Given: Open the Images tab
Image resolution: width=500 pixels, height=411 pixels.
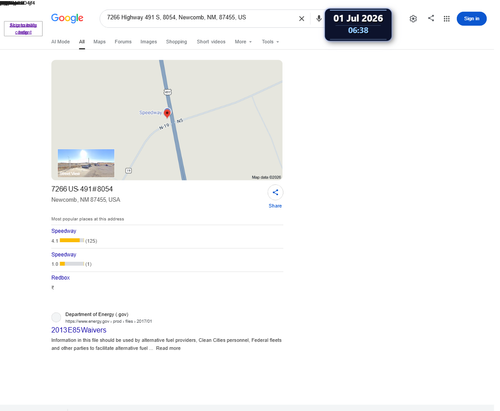Looking at the screenshot, I should pos(148,42).
